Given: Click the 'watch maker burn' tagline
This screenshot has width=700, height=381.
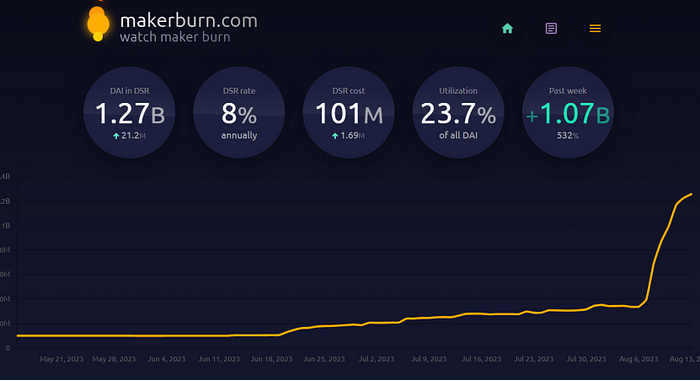Looking at the screenshot, I should (x=175, y=37).
